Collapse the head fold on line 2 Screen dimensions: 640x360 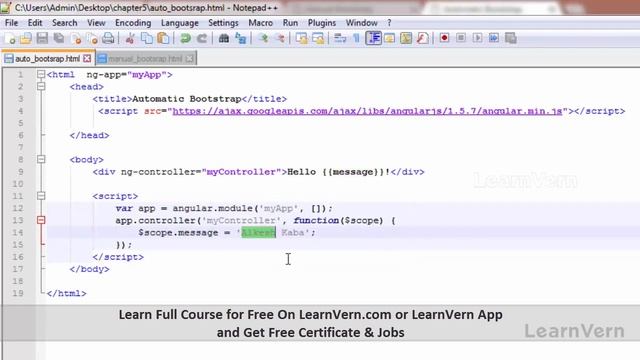41,87
